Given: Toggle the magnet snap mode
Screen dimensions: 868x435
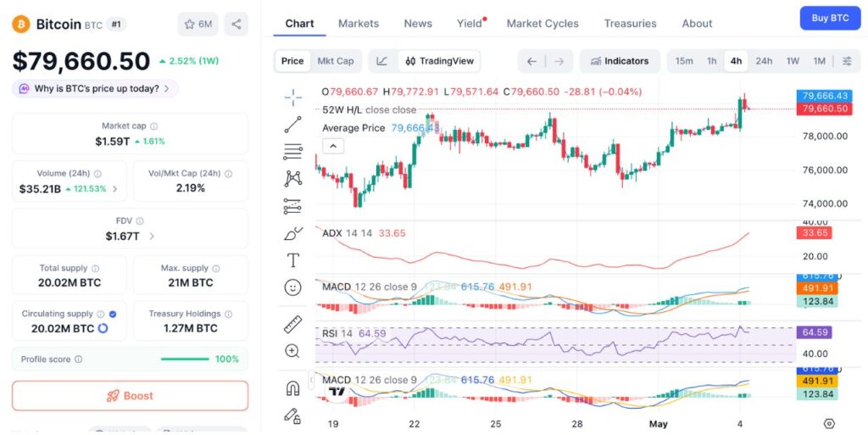Looking at the screenshot, I should click(x=292, y=388).
